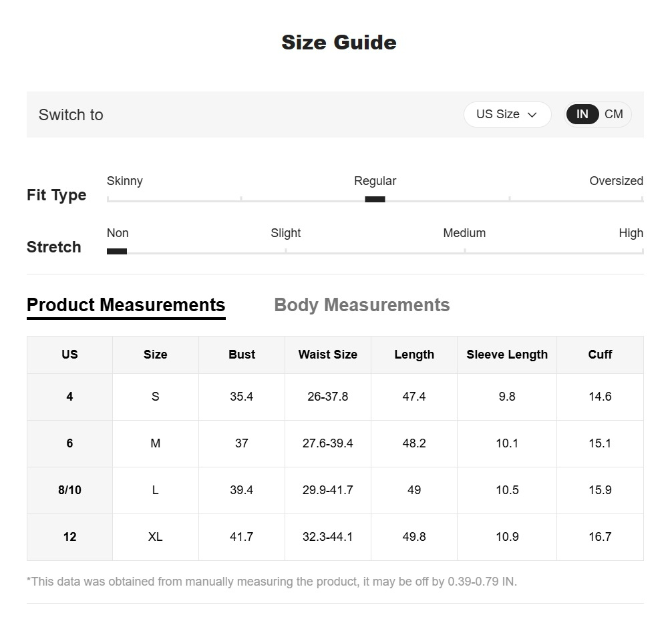Click size S cell
Image resolution: width=672 pixels, height=617 pixels.
pos(156,397)
